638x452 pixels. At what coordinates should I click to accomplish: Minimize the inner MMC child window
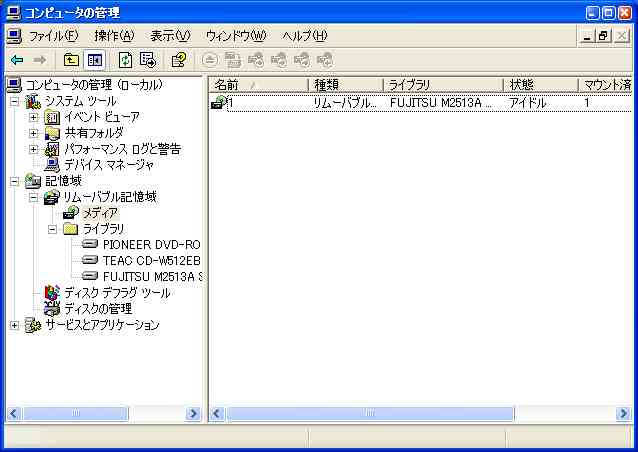click(x=587, y=36)
